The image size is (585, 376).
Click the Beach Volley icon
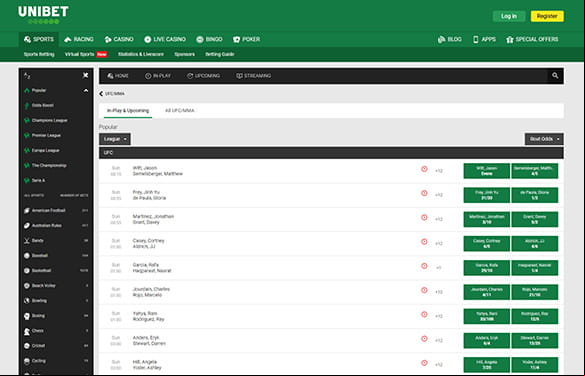click(x=27, y=286)
